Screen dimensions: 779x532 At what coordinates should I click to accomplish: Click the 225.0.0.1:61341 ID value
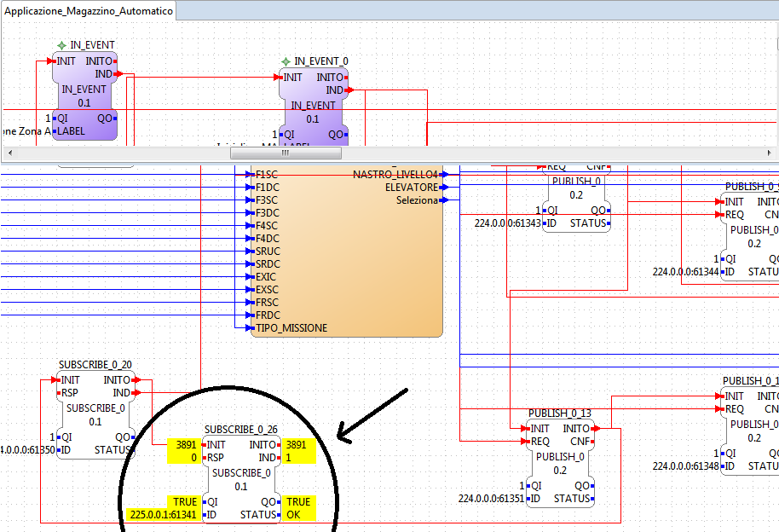click(x=164, y=515)
